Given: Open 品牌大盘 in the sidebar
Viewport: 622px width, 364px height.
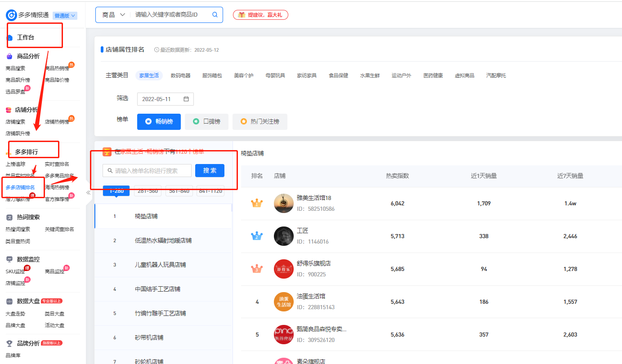Looking at the screenshot, I should pos(15,325).
